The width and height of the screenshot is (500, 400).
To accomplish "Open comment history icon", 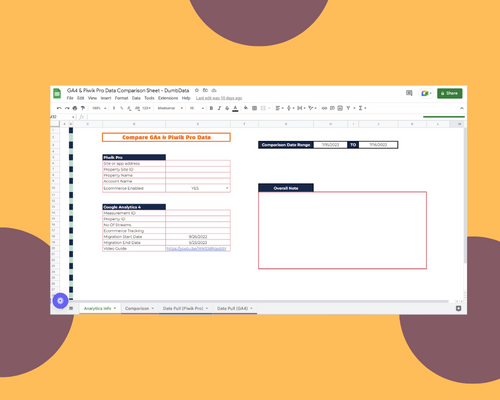I will [409, 93].
